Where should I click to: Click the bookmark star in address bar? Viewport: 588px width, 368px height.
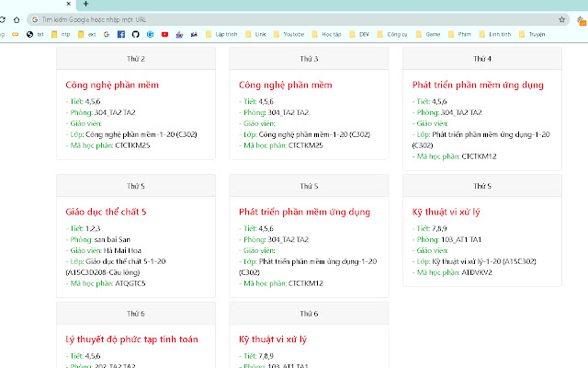pyautogui.click(x=561, y=18)
